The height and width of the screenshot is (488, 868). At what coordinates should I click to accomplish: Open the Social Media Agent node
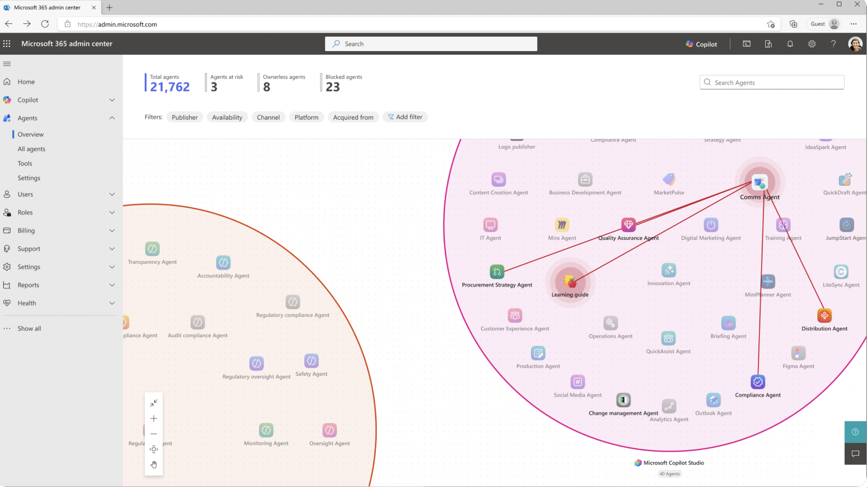578,382
